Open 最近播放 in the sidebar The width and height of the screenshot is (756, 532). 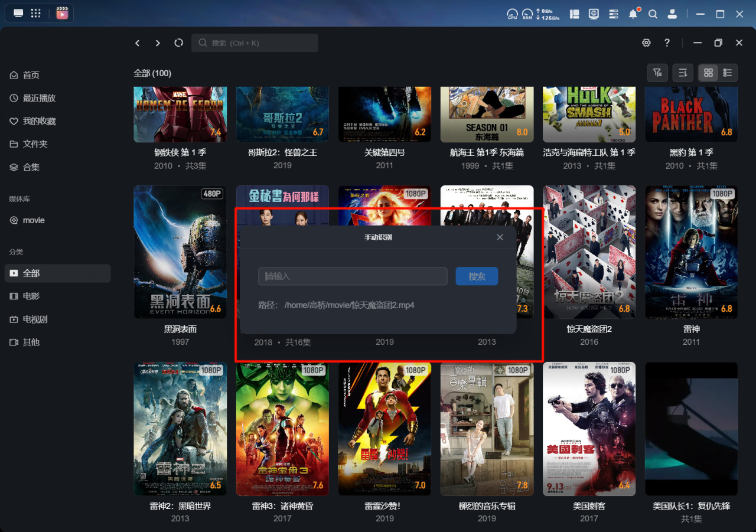[x=58, y=98]
